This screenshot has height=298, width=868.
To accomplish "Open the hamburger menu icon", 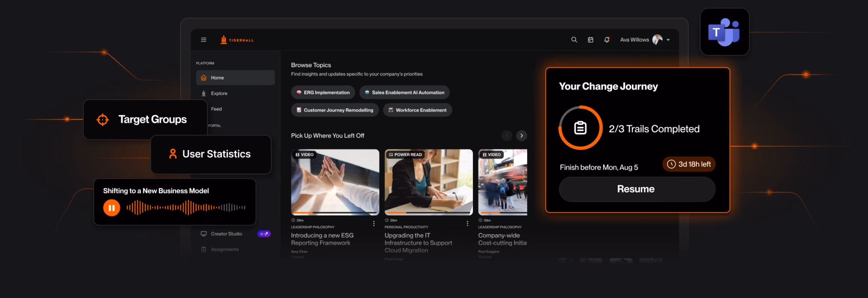I will (203, 40).
